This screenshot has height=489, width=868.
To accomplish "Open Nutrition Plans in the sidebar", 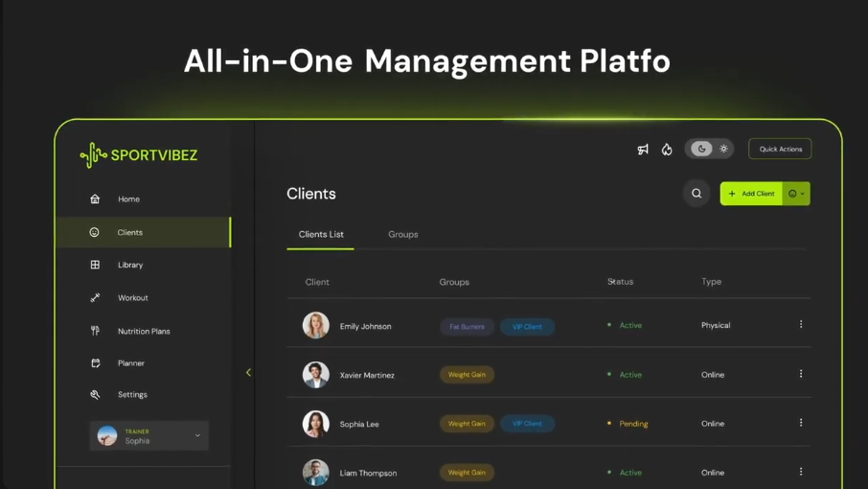I will 144,331.
